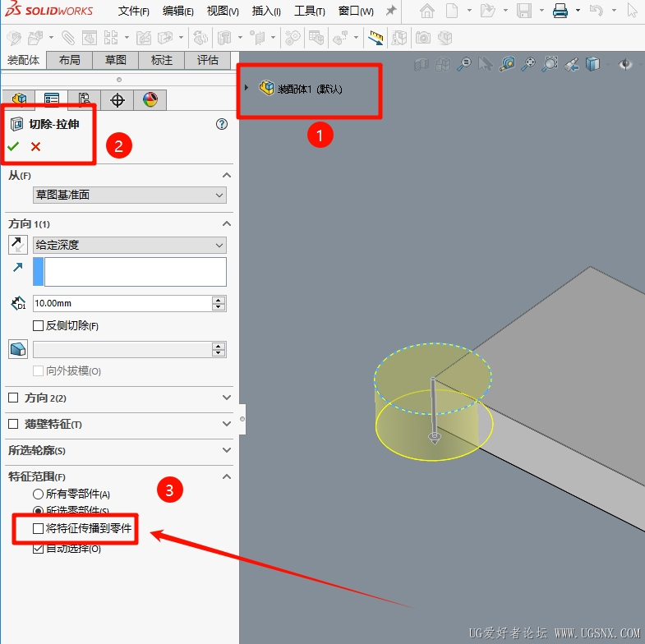
Task: Click the Open file folder icon
Action: [x=487, y=11]
